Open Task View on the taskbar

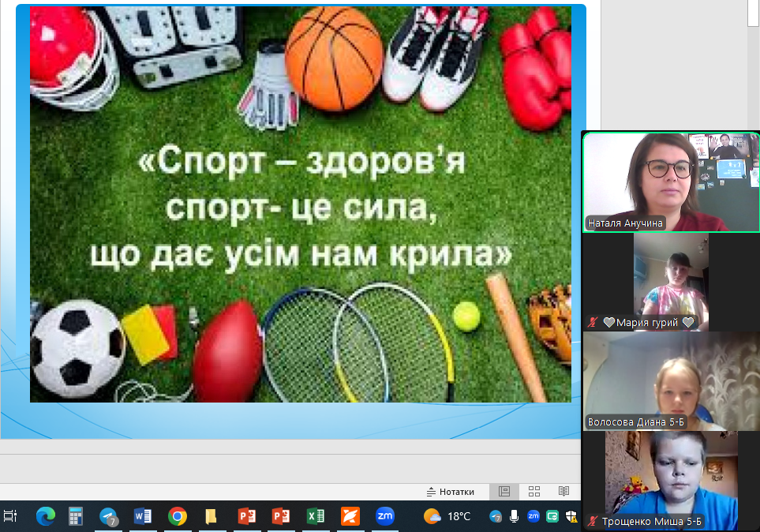[x=10, y=516]
